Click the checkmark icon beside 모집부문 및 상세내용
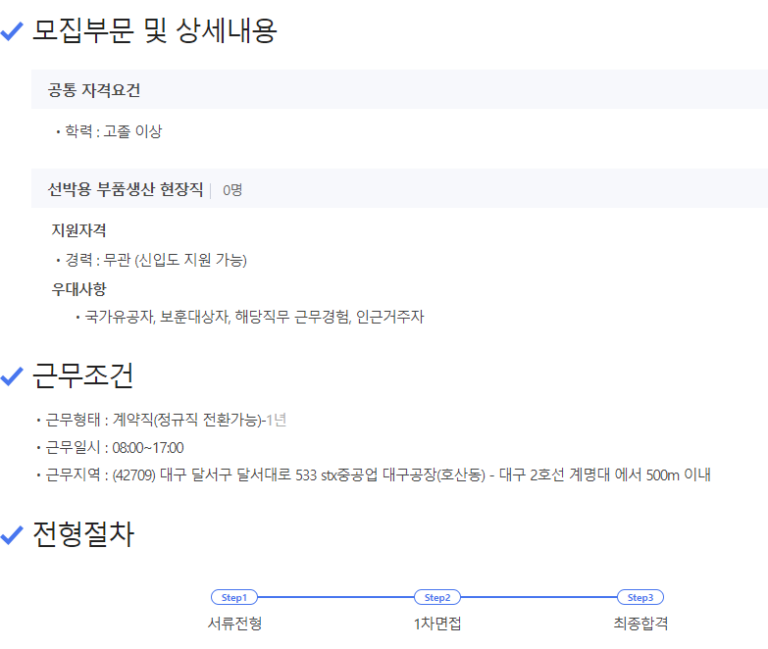 12,32
